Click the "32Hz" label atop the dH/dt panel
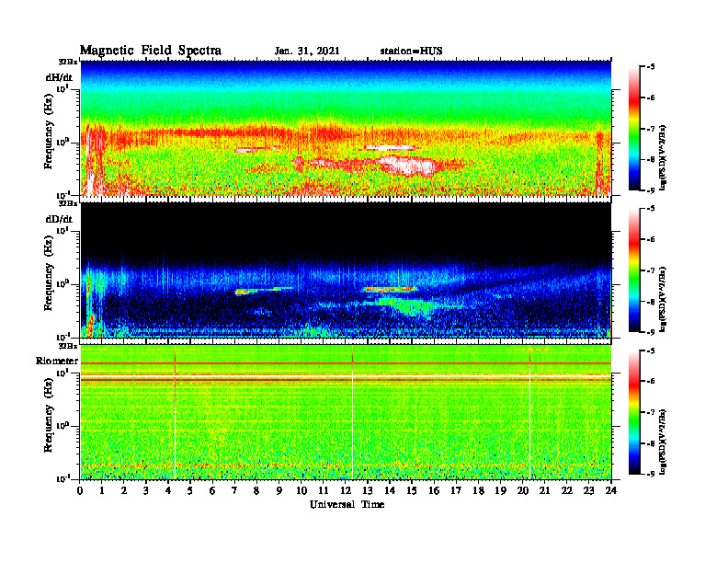This screenshot has width=728, height=563. [68, 61]
